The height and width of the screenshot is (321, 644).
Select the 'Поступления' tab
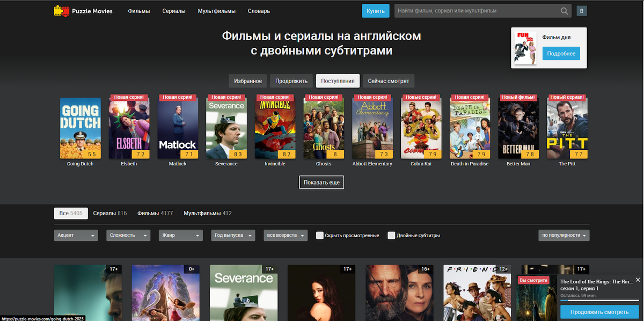tap(338, 81)
